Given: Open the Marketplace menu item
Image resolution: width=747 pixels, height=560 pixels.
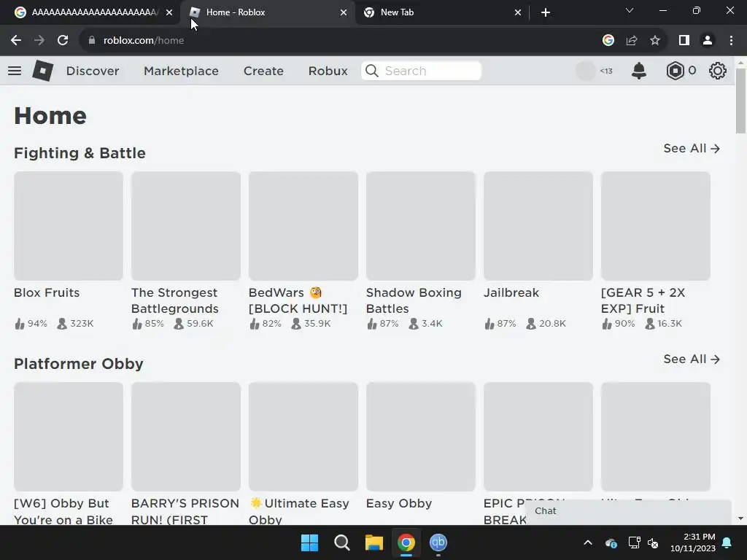Looking at the screenshot, I should tap(181, 71).
